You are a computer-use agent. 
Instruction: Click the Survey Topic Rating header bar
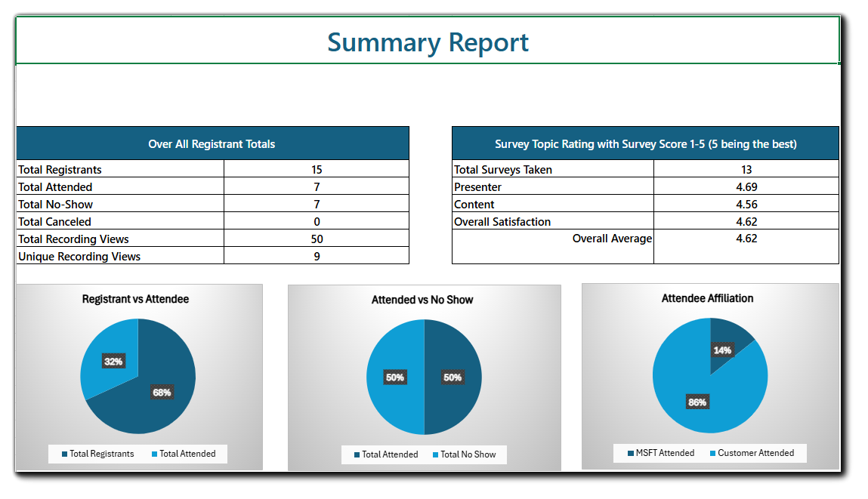click(645, 143)
